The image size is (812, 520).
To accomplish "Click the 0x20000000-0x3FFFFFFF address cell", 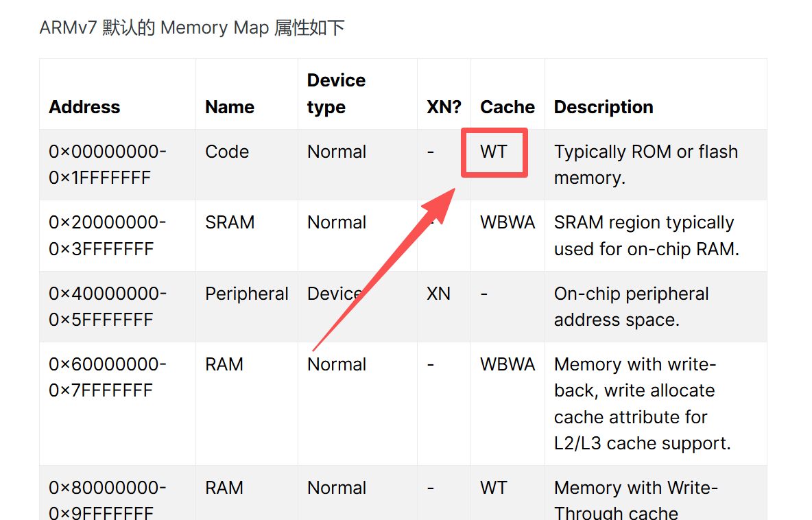I will point(108,235).
